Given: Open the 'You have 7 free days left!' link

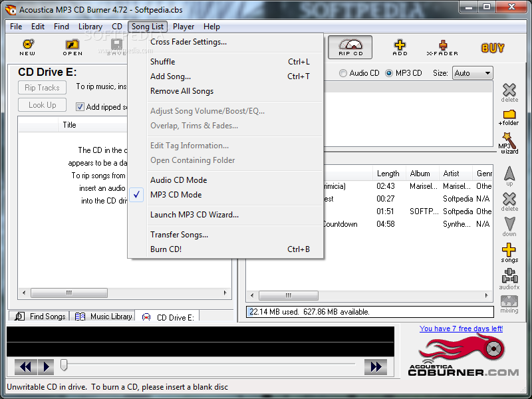Looking at the screenshot, I should pyautogui.click(x=461, y=329).
